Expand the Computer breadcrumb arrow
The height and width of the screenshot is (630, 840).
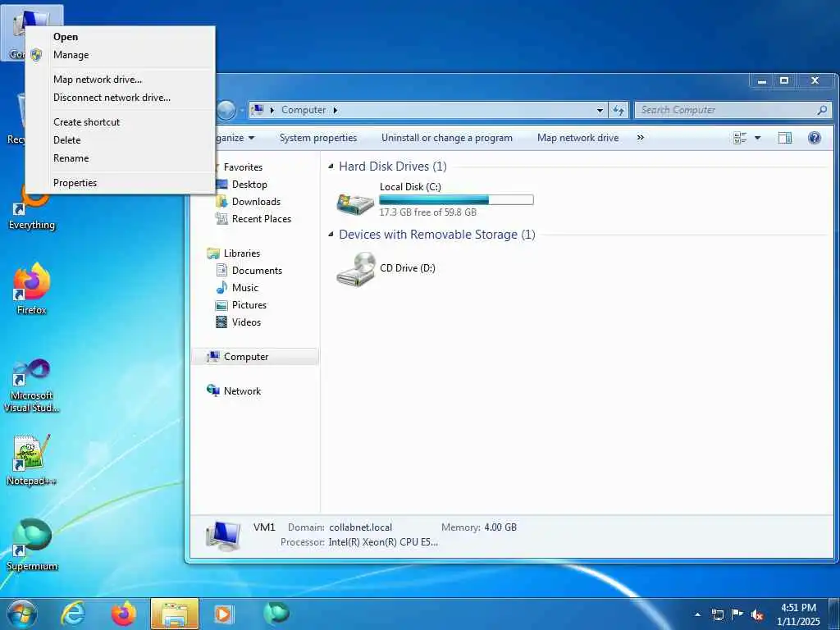pos(336,110)
